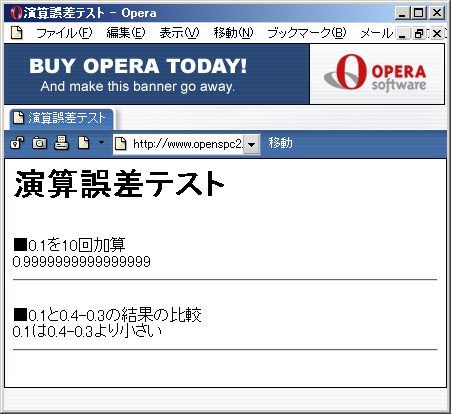Click the 移動 go button

click(280, 143)
